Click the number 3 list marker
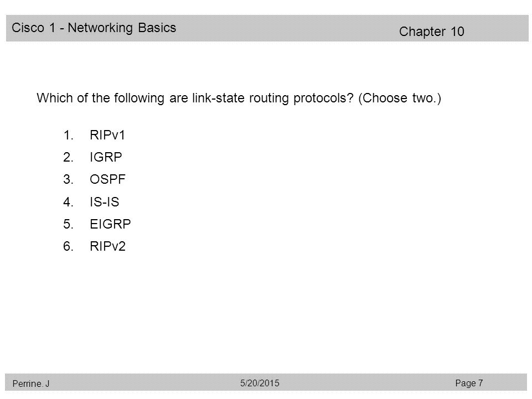532x399 pixels. pyautogui.click(x=68, y=179)
